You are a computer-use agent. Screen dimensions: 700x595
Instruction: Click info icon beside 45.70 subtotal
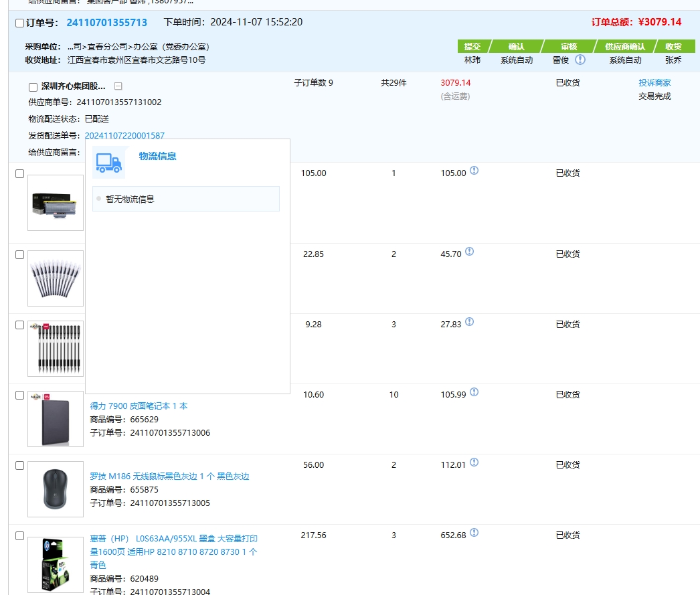click(x=470, y=252)
